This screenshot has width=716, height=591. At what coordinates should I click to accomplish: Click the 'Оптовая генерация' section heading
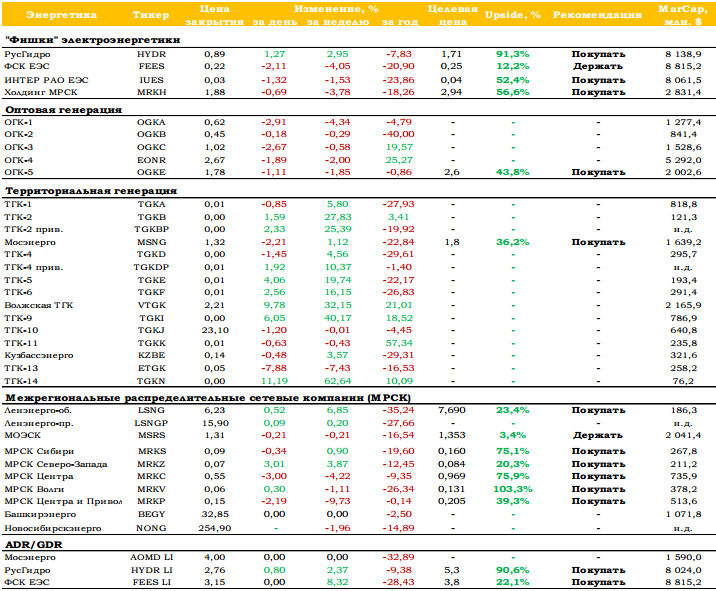coord(63,110)
